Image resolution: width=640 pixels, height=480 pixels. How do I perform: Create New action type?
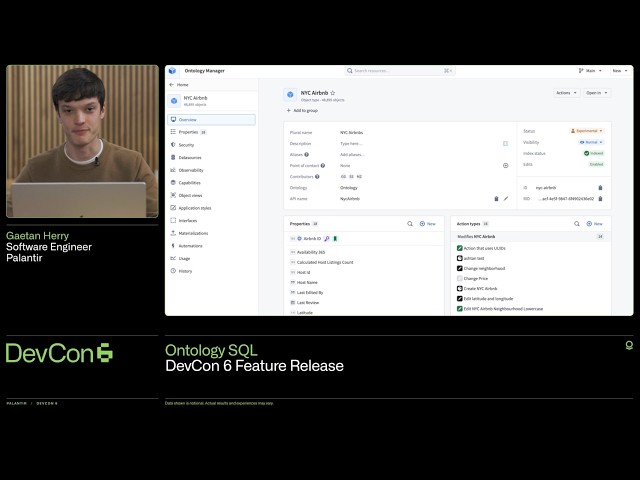[595, 224]
